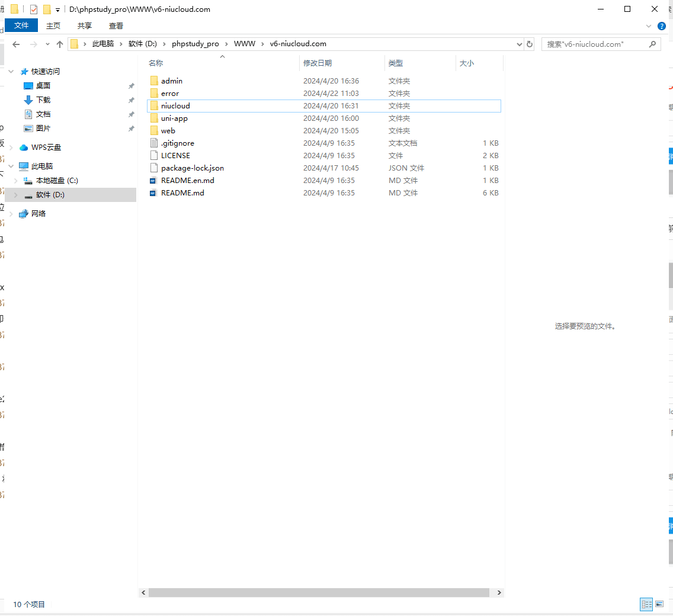Select the .gitignore file icon
Screen dimensions: 673x616
pos(154,143)
